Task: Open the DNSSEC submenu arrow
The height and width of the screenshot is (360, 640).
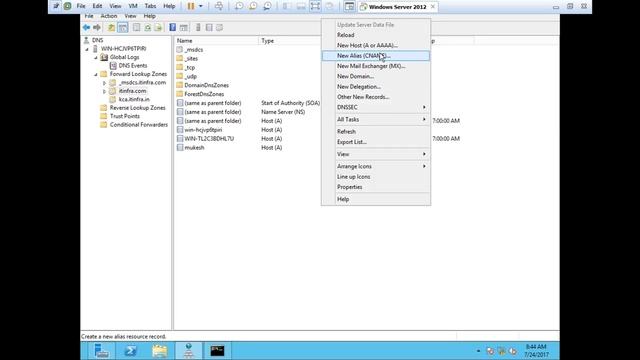Action: pyautogui.click(x=424, y=107)
